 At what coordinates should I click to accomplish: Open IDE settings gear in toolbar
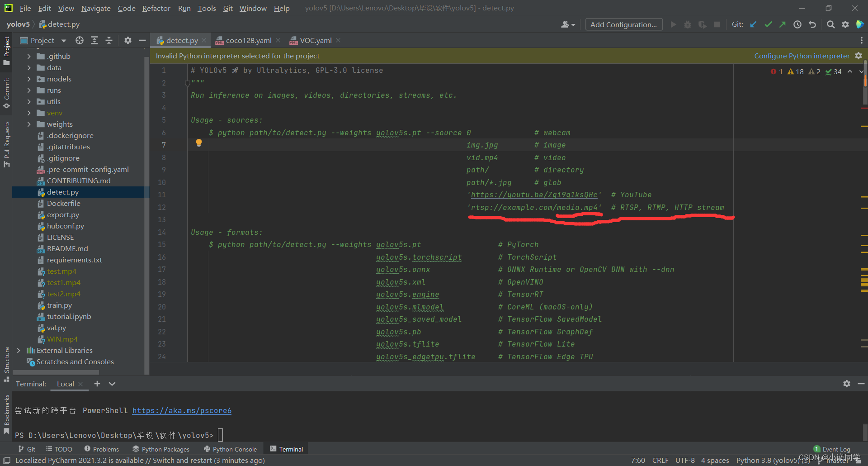pos(845,24)
